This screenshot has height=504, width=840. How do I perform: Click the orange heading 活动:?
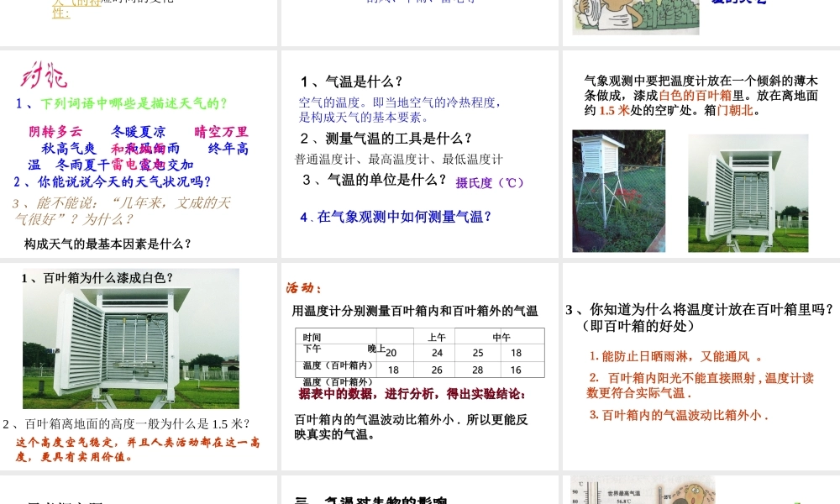coord(303,288)
